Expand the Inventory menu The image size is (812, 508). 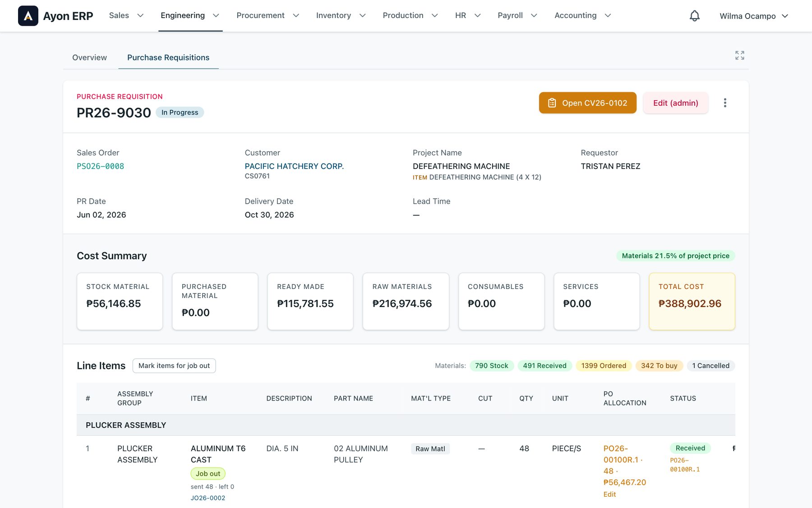341,15
